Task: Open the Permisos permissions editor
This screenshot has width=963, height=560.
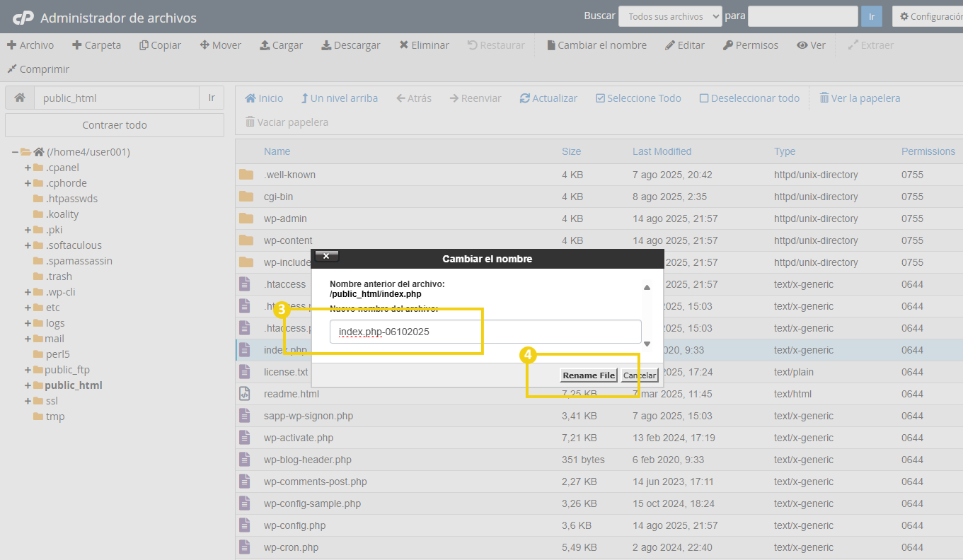Action: (x=751, y=45)
